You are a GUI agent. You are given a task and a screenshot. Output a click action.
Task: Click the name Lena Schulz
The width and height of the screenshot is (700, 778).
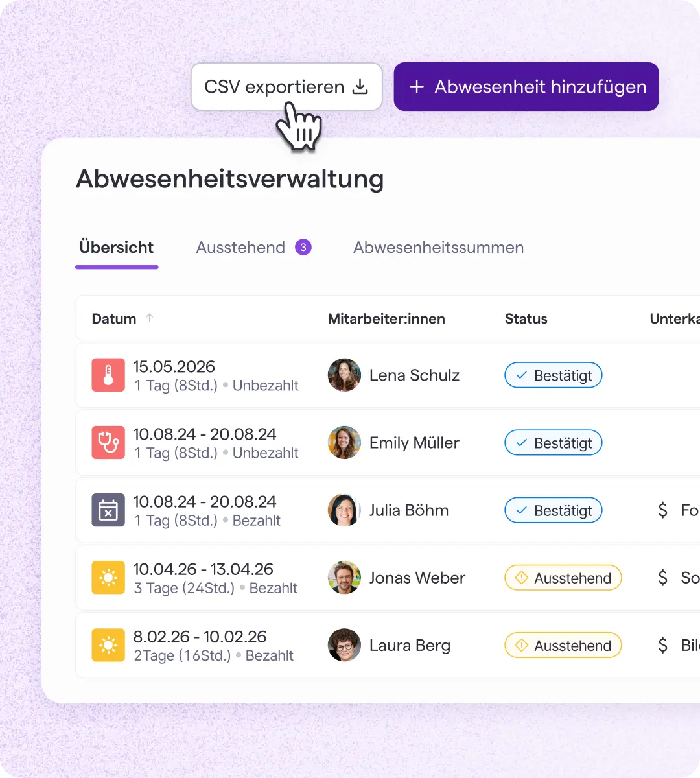pyautogui.click(x=414, y=375)
